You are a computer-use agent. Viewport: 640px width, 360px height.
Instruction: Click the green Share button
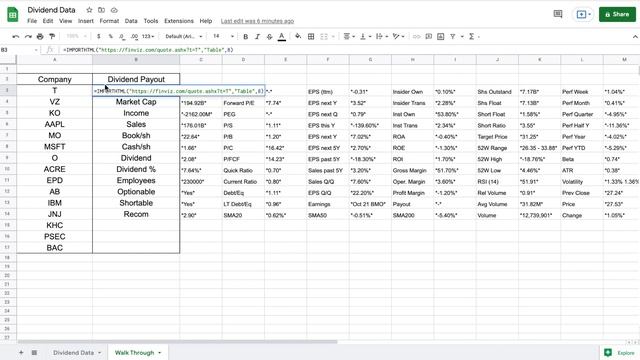click(617, 14)
